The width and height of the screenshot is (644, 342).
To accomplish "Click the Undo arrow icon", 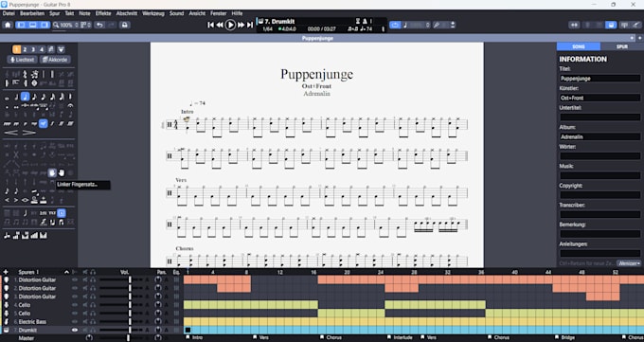I will click(x=99, y=25).
